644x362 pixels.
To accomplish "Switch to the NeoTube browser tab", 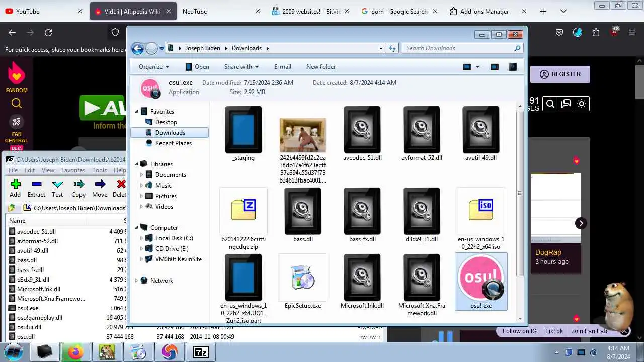I will 221,11.
